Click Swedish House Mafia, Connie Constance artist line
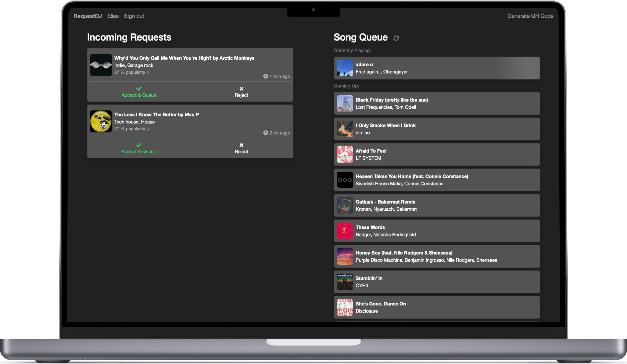This screenshot has height=364, width=627. (399, 184)
